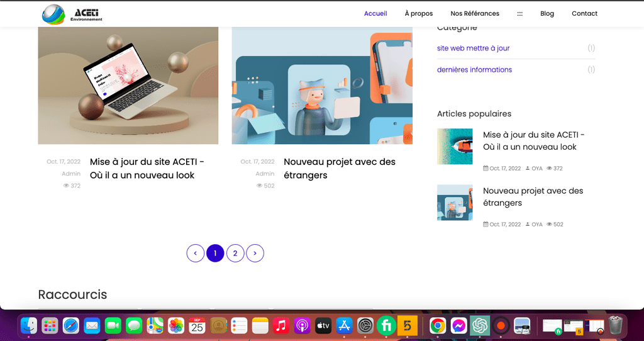
Task: Launch Music app from the dock
Action: click(281, 326)
